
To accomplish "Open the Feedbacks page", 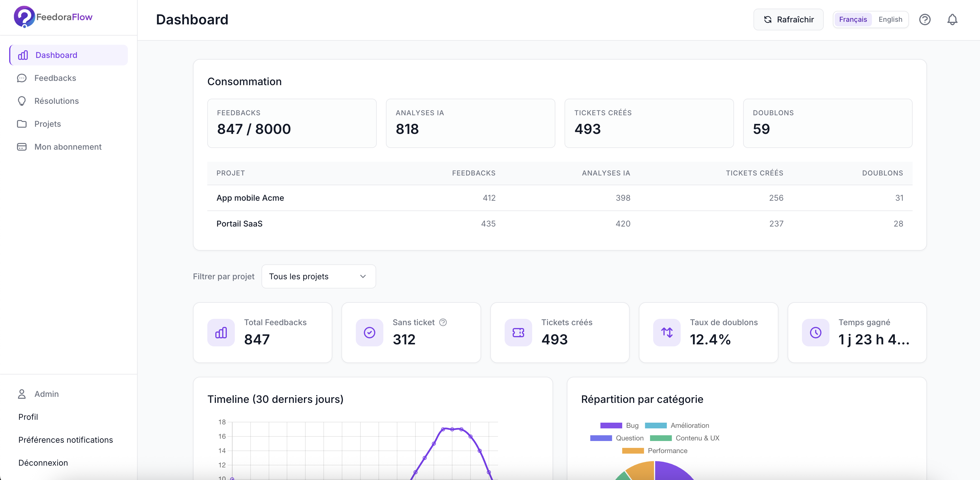I will [x=69, y=78].
